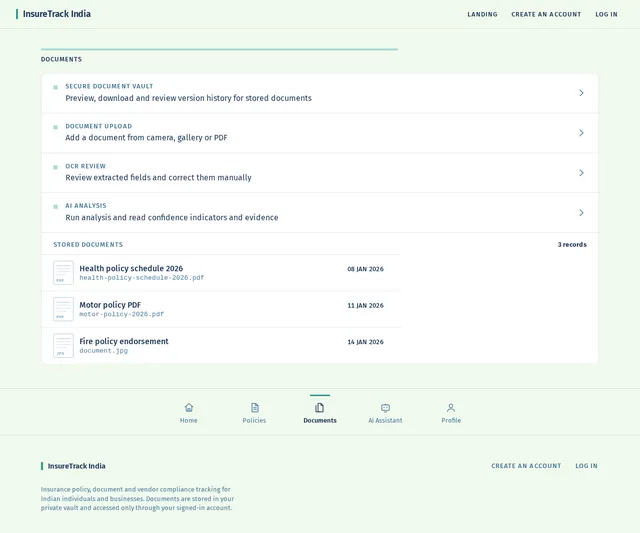This screenshot has width=640, height=533.
Task: Click the 08 JAN 2026 date
Action: pyautogui.click(x=365, y=269)
